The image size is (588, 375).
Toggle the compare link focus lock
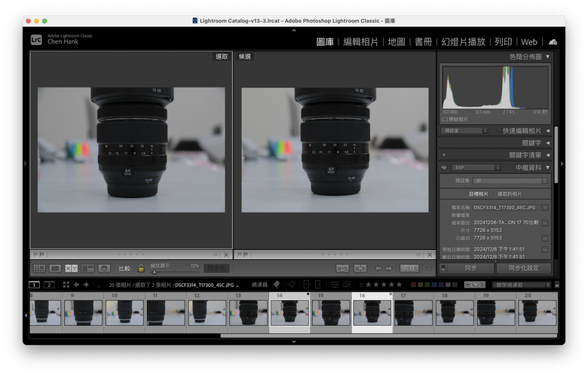[x=141, y=268]
